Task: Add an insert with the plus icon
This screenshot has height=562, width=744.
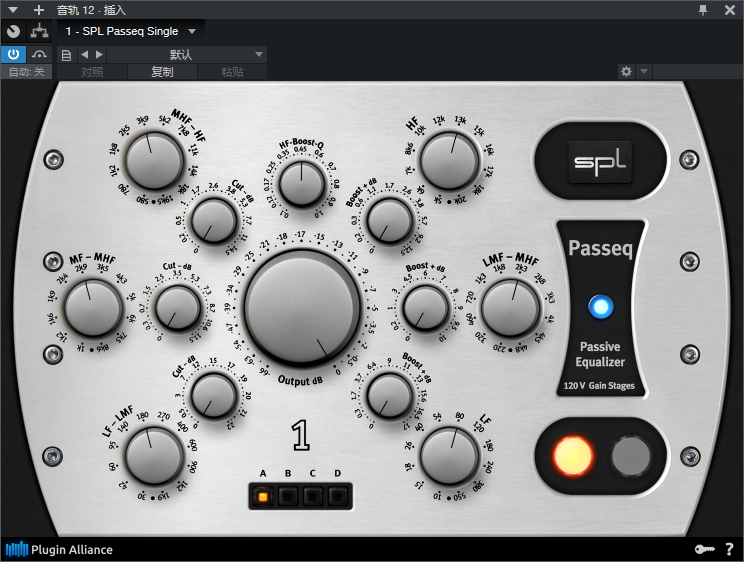Action: (39, 9)
